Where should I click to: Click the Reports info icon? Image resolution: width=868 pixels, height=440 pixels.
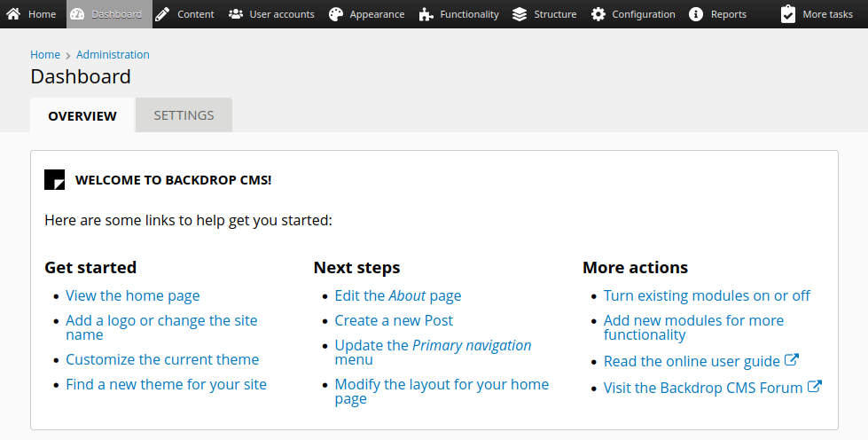click(696, 14)
